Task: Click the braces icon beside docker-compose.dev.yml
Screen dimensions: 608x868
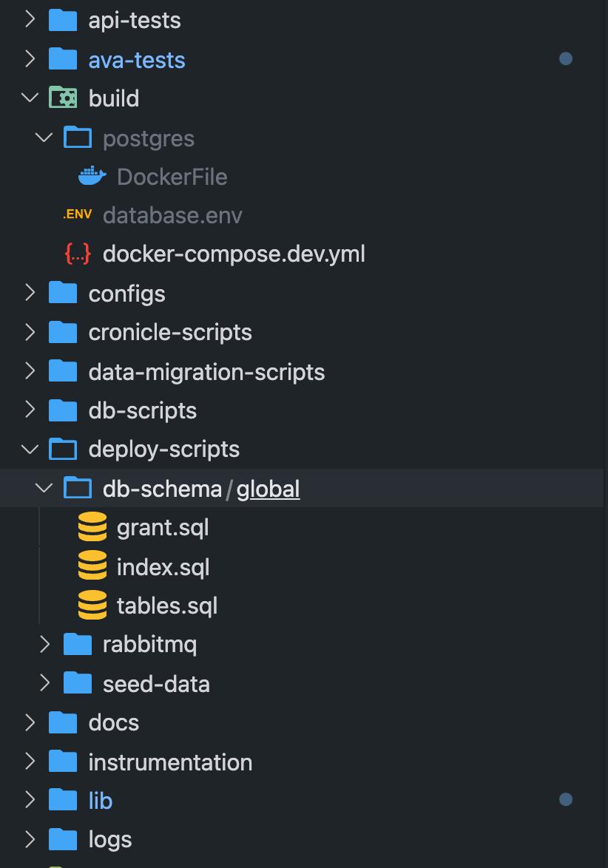Action: point(78,253)
